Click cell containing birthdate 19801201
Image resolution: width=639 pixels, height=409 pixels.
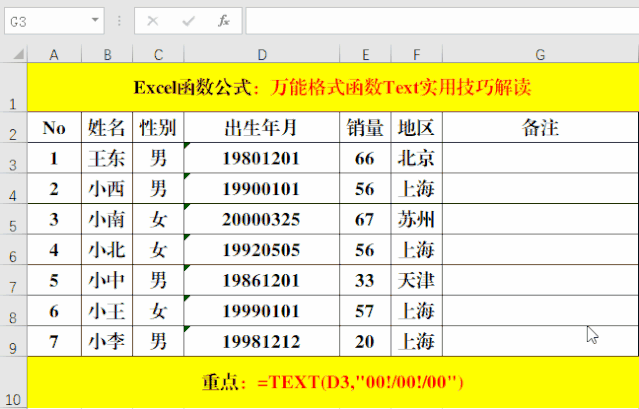(262, 158)
